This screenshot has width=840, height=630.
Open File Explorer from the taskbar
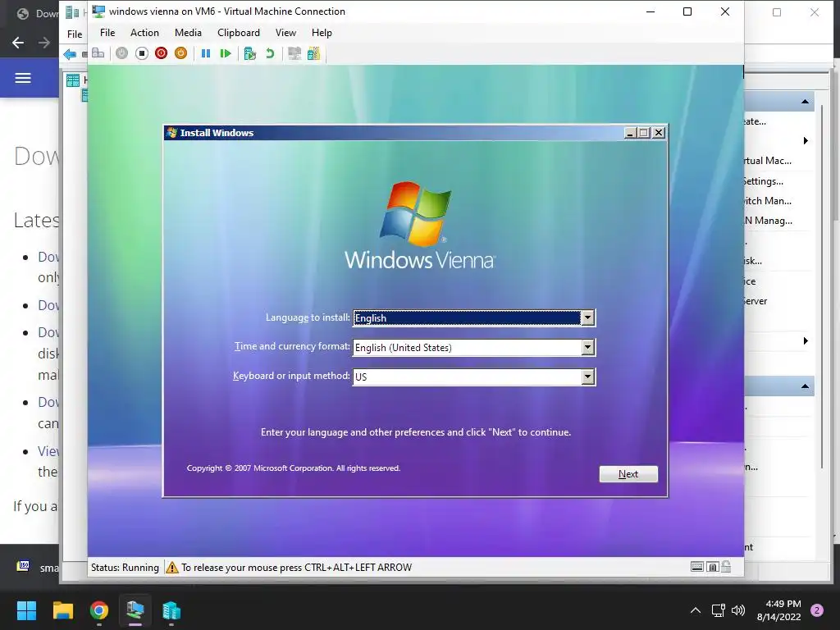click(62, 610)
